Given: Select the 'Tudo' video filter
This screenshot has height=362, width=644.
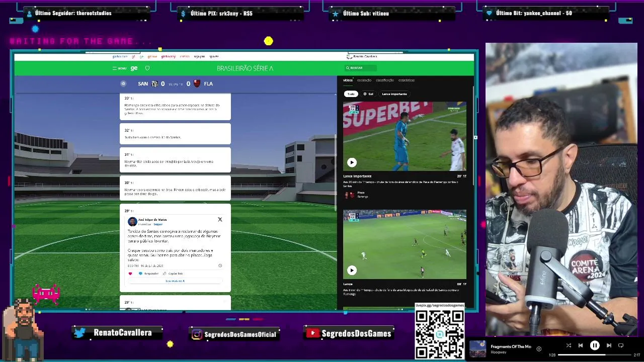Looking at the screenshot, I should pos(351,94).
